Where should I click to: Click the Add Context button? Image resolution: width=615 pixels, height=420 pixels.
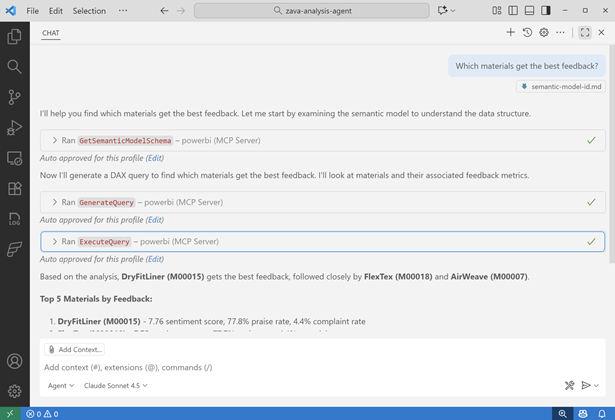pyautogui.click(x=74, y=349)
